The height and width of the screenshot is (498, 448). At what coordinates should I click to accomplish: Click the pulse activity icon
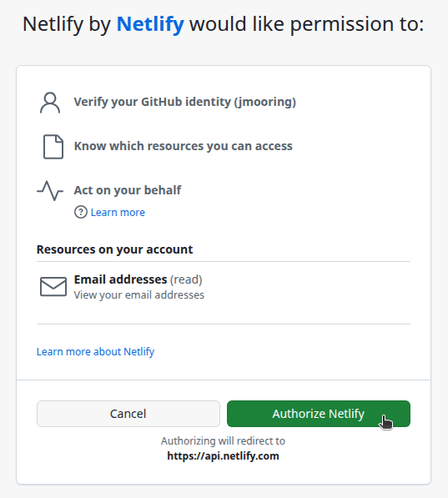pyautogui.click(x=50, y=190)
